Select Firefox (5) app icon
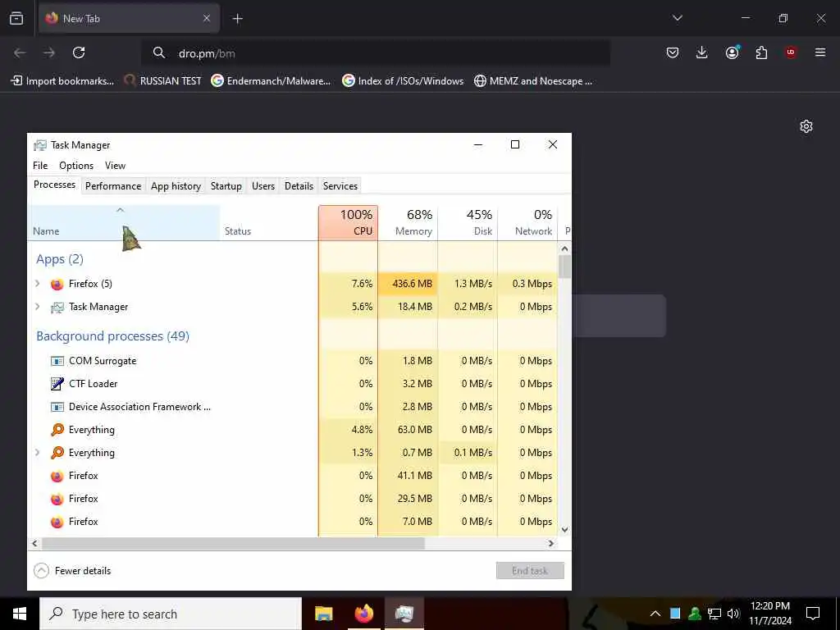This screenshot has height=630, width=840. coord(57,284)
